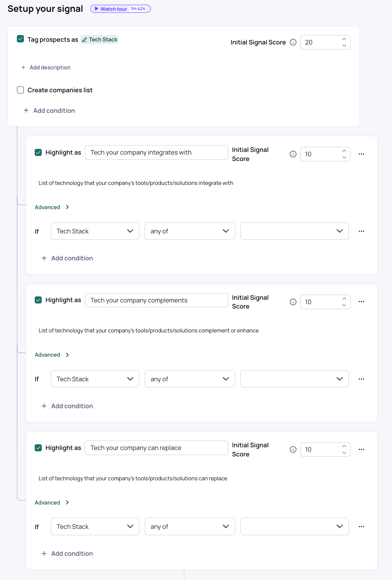Click the 'Tech your company complements' name field
392x580 pixels.
[156, 300]
